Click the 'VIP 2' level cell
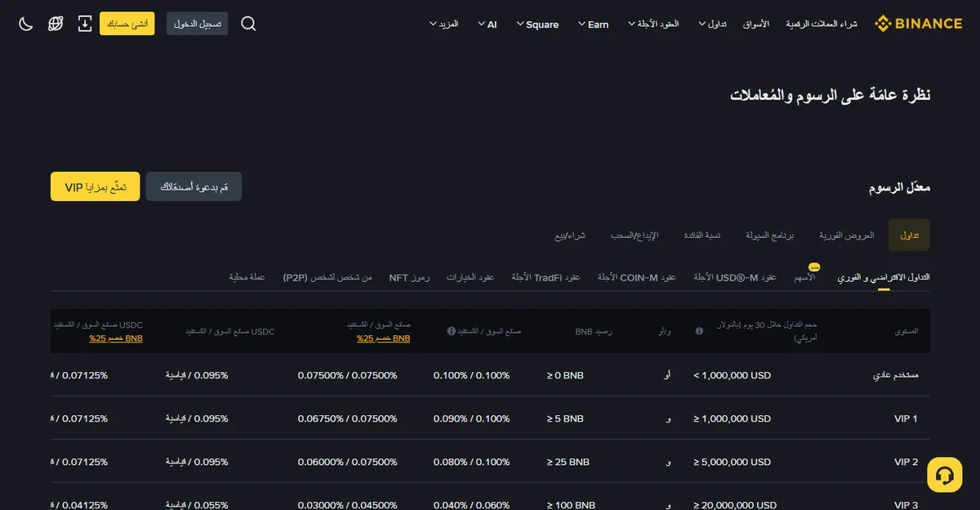 pos(906,462)
